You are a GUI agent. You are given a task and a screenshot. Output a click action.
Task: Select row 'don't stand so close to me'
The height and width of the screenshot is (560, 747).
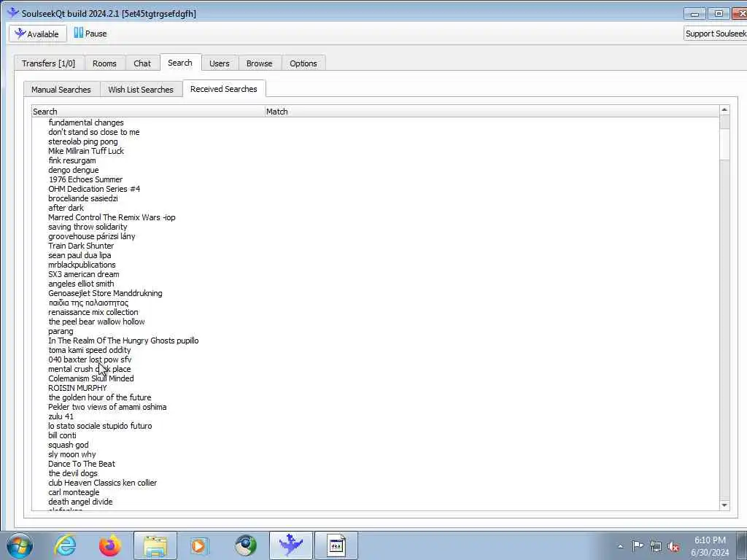375,132
